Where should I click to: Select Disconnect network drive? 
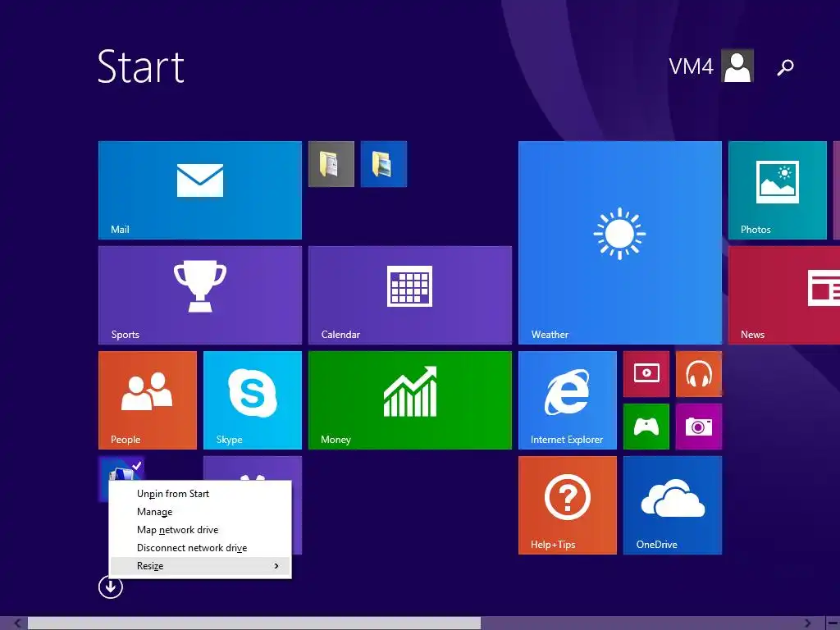pyautogui.click(x=200, y=547)
